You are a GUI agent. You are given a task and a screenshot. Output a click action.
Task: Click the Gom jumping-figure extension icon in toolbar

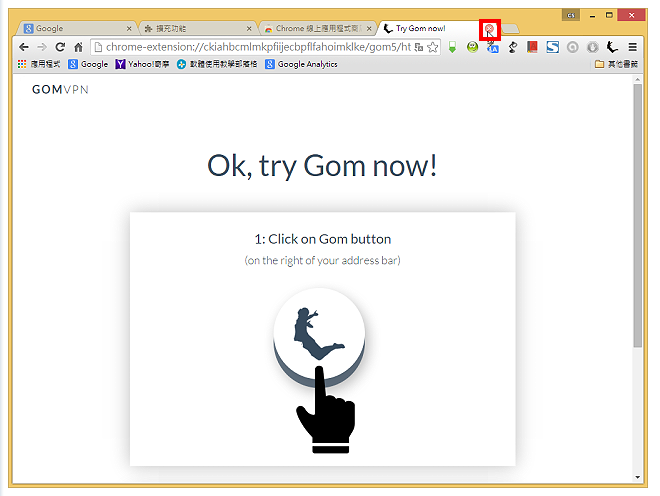(612, 47)
